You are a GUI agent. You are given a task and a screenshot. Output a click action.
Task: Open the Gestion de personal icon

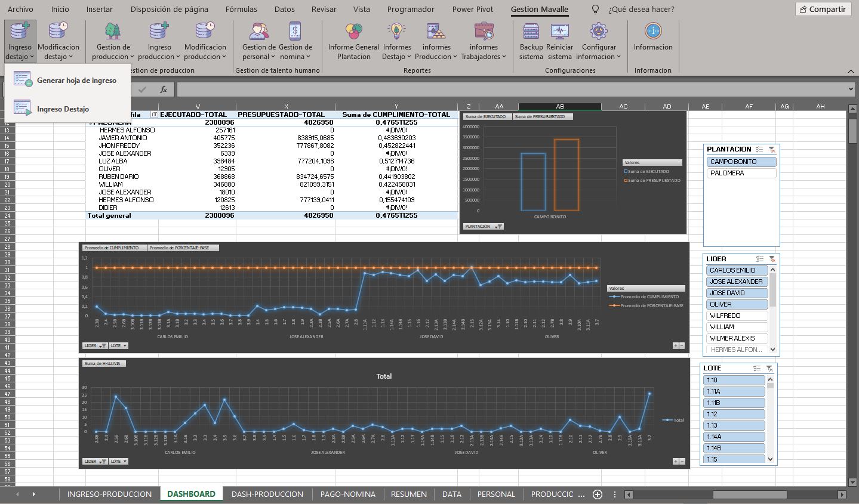coord(258,41)
